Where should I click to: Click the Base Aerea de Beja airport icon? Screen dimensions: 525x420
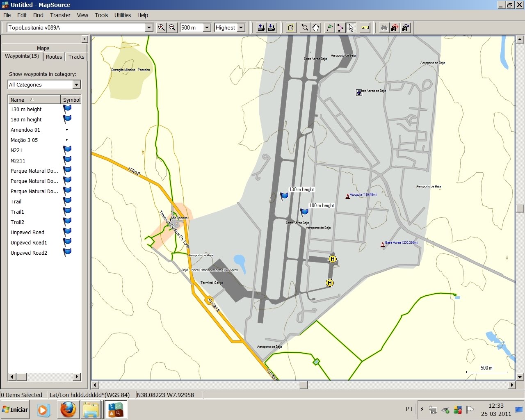pyautogui.click(x=359, y=93)
